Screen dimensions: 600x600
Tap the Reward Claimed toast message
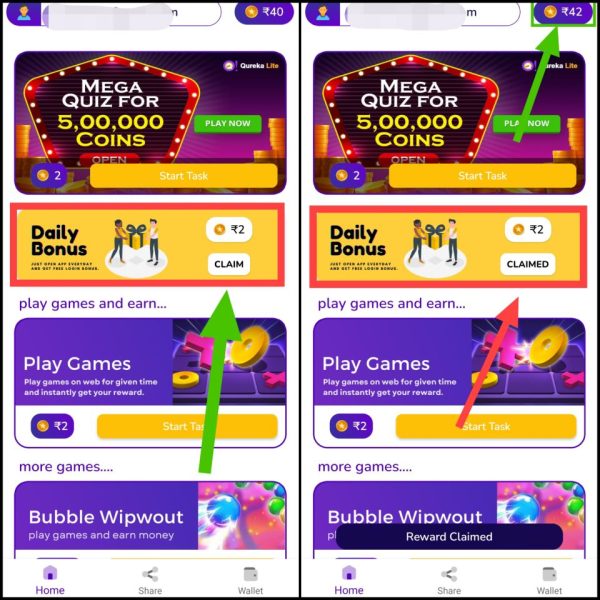449,536
